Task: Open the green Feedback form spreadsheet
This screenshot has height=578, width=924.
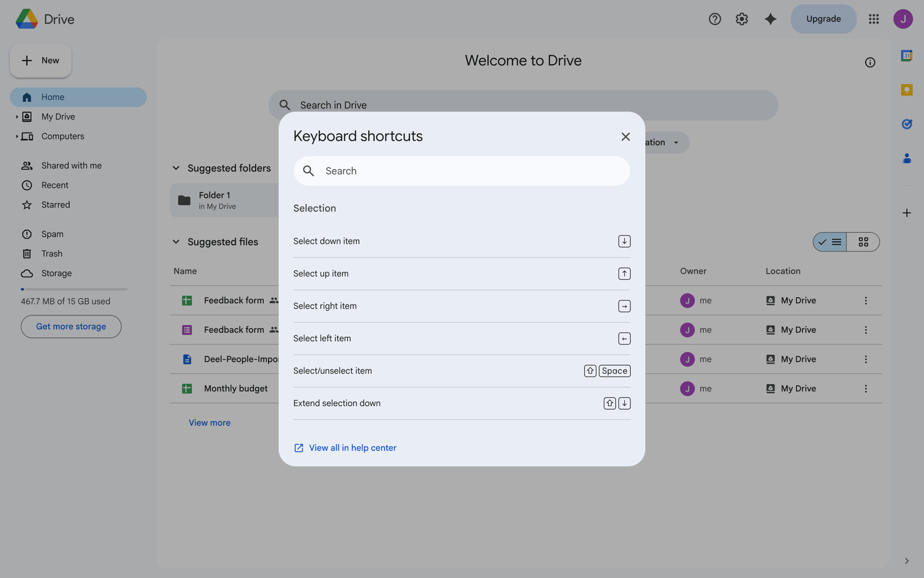Action: (x=234, y=301)
